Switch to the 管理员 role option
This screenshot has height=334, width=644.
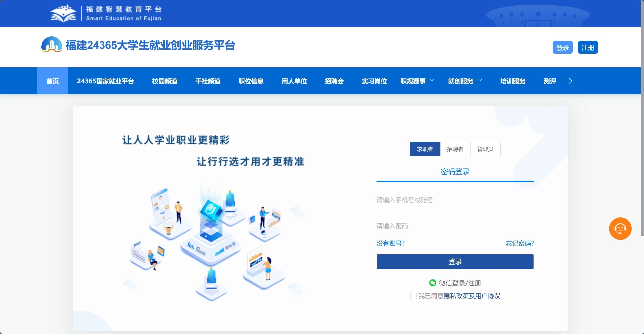(x=485, y=149)
